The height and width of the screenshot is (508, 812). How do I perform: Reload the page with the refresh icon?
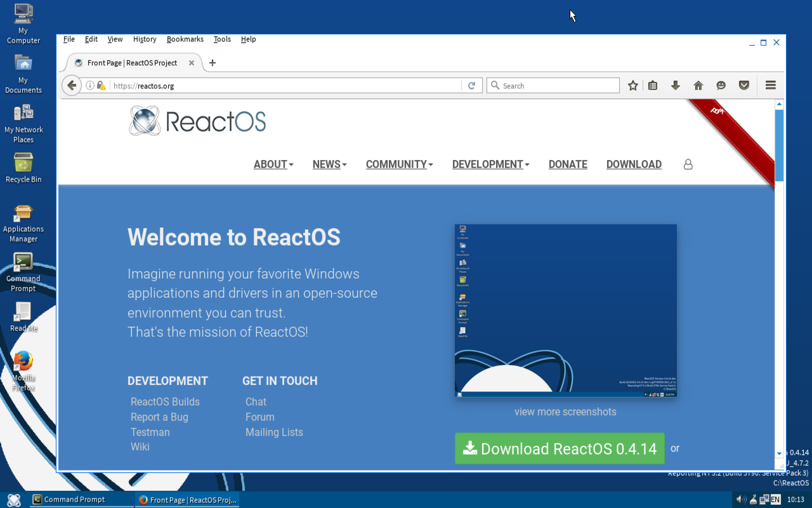[471, 85]
